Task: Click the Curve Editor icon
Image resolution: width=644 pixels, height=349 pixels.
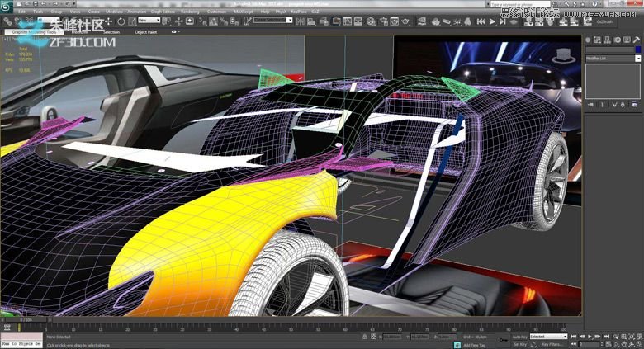Action: [x=348, y=21]
